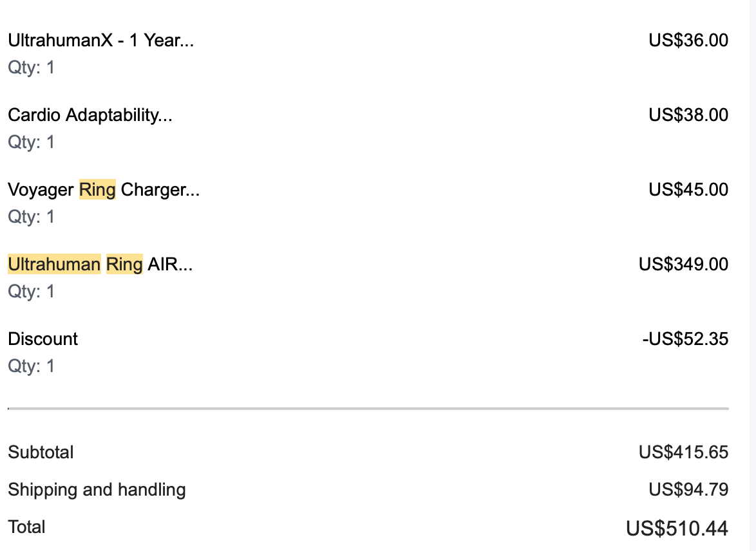This screenshot has height=551, width=756.
Task: Click the quantity under Cardio Adaptability
Action: 31,142
